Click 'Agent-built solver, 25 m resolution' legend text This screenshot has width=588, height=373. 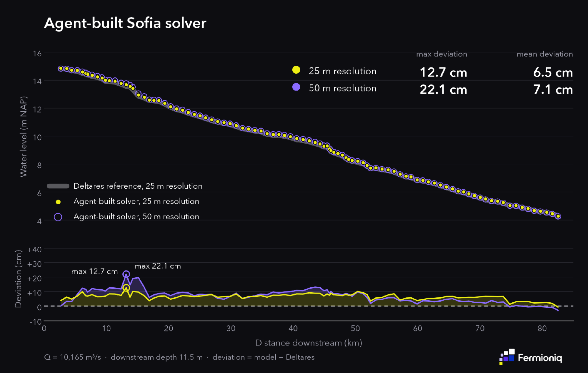coord(136,201)
